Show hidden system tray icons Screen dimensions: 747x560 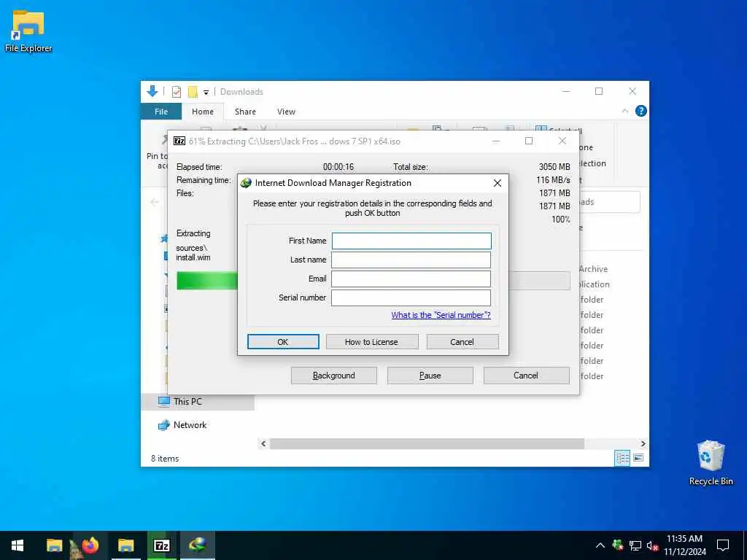pos(600,545)
